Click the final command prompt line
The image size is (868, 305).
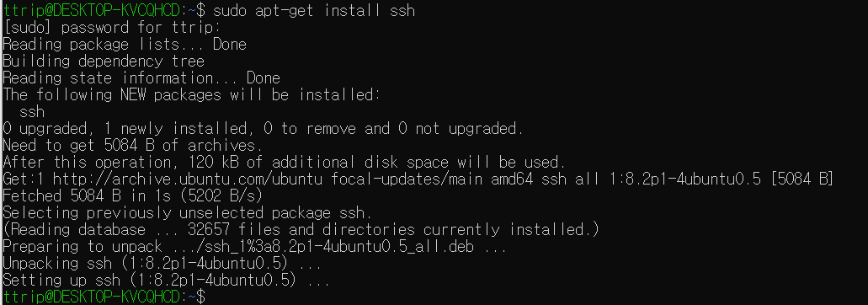tap(104, 296)
